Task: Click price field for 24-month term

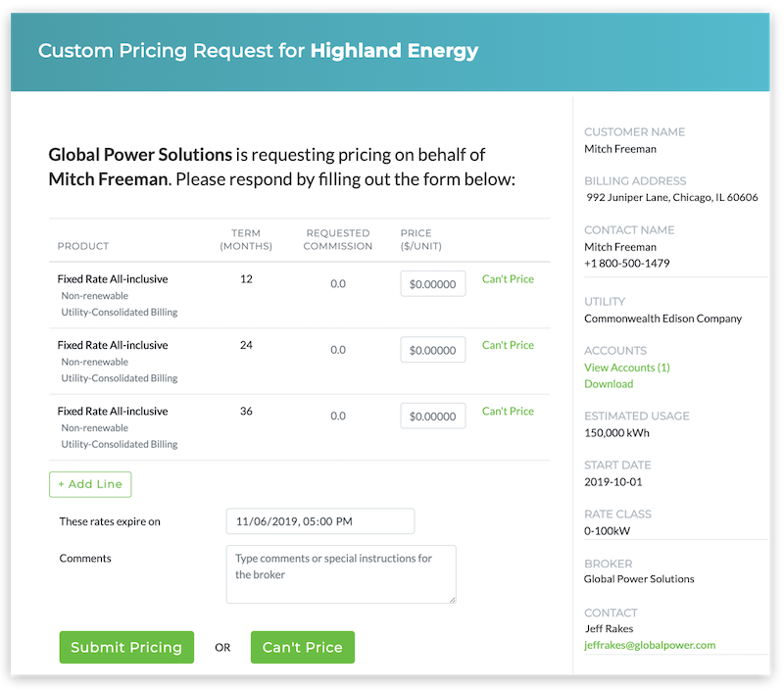Action: tap(432, 350)
